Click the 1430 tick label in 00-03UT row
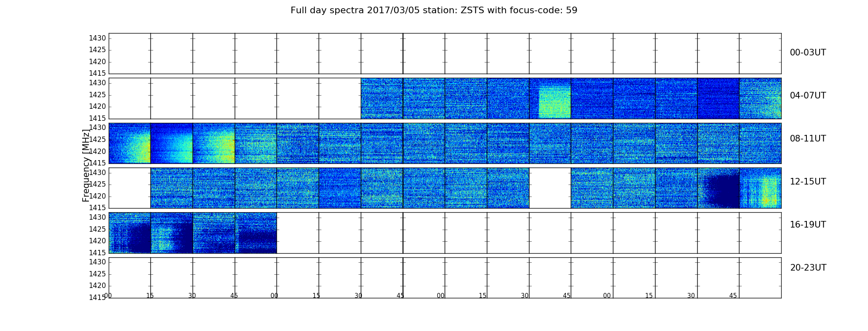868x331 pixels. [x=98, y=38]
